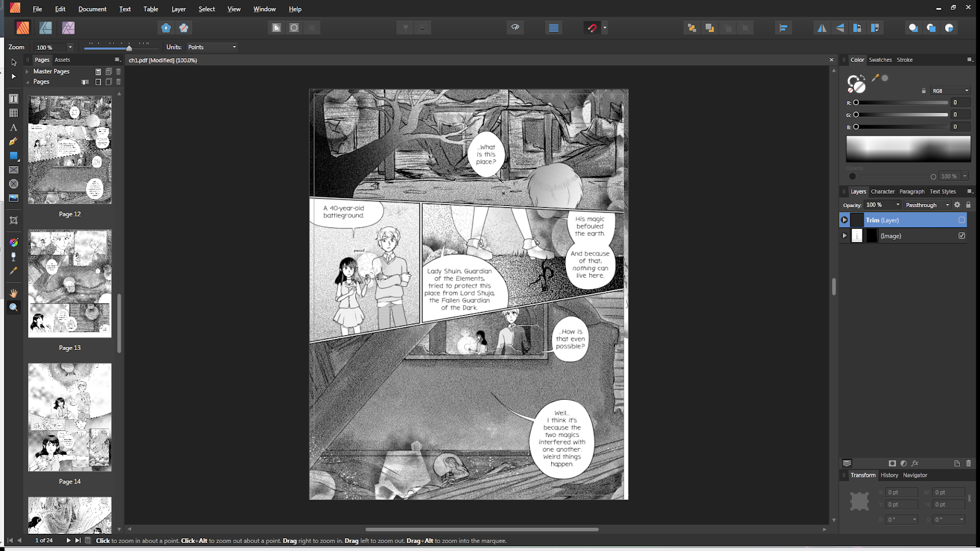980x551 pixels.
Task: Close the ch1.pdf document tab
Action: point(831,60)
